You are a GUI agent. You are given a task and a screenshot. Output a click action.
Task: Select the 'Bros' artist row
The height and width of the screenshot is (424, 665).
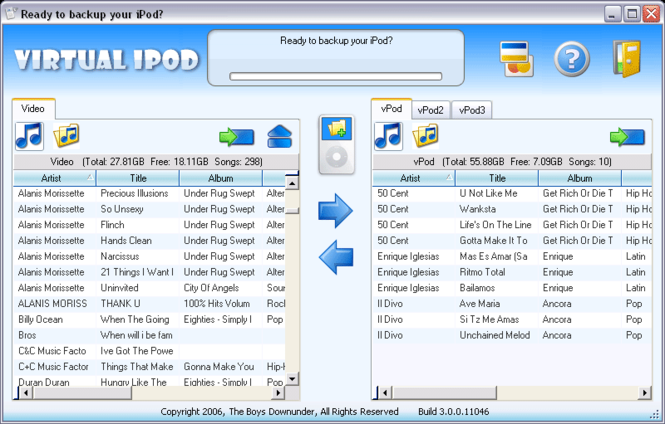coord(149,335)
